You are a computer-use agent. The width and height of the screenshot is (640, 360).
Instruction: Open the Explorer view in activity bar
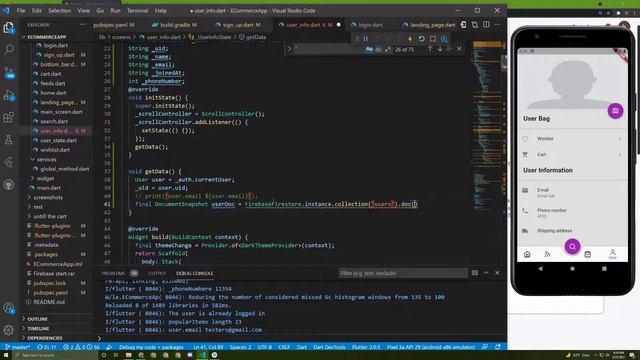(9, 27)
